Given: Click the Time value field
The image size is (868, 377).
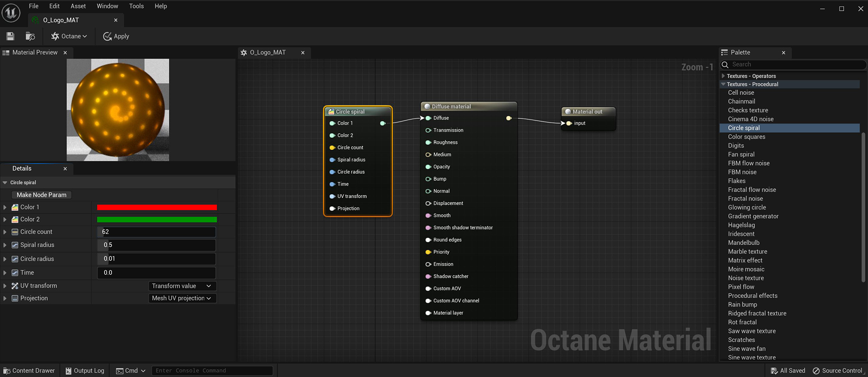Looking at the screenshot, I should pyautogui.click(x=156, y=273).
